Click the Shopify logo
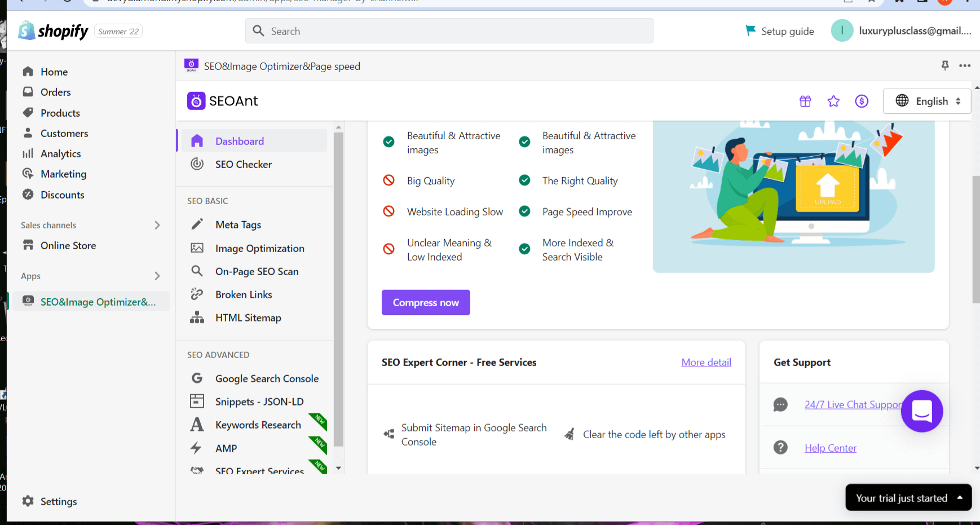This screenshot has height=525, width=980. click(53, 31)
